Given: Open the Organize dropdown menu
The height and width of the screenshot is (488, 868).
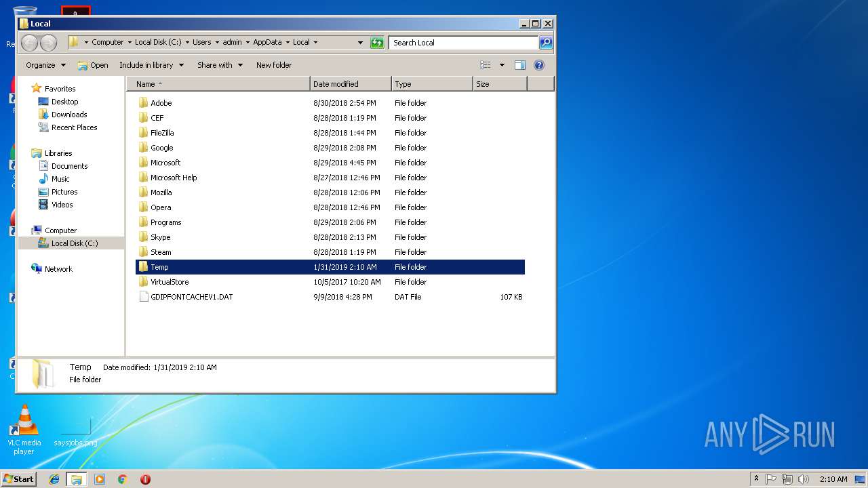Looking at the screenshot, I should coord(45,65).
